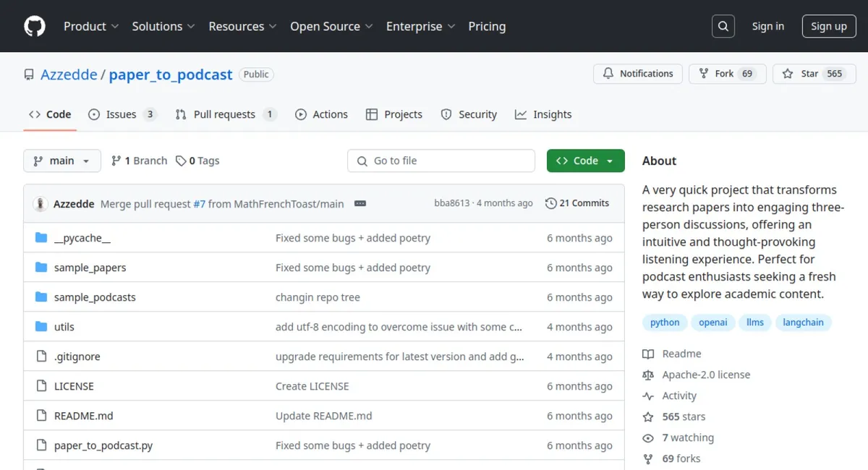
Task: Click the Go to file field
Action: click(x=441, y=161)
